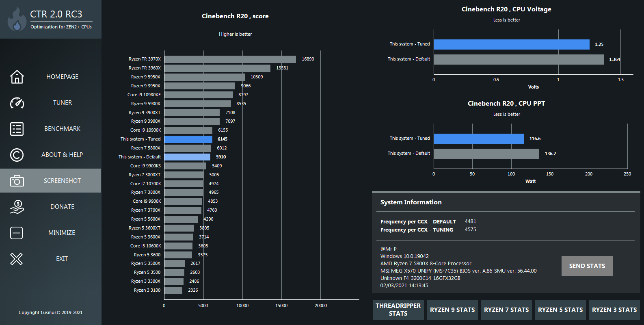Show RYZEN 7 STATS
The image size is (644, 325).
(506, 310)
